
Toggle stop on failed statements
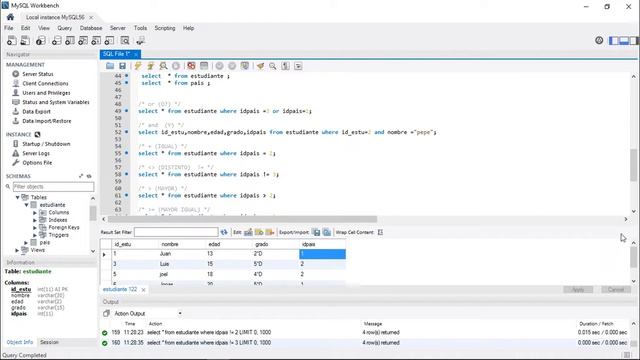(x=191, y=66)
